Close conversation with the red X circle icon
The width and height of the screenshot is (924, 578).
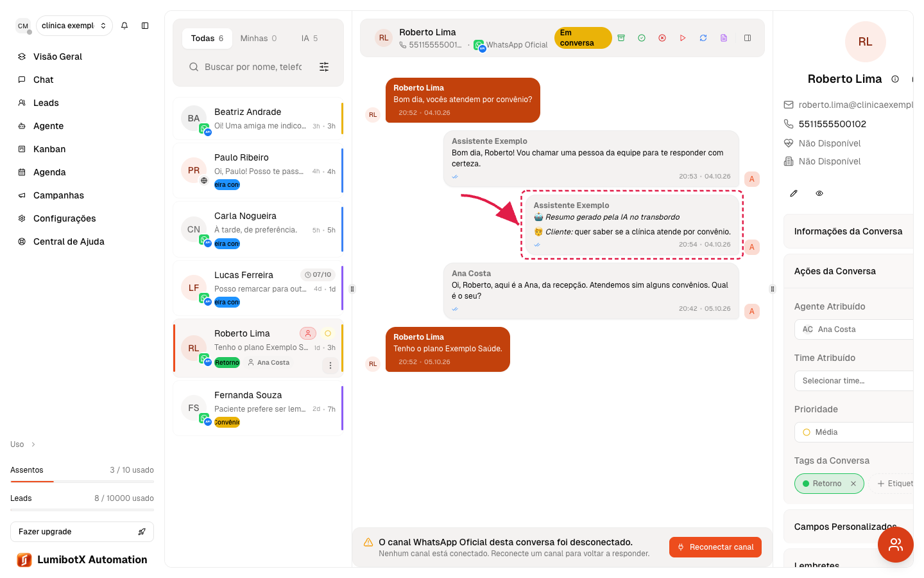point(662,38)
